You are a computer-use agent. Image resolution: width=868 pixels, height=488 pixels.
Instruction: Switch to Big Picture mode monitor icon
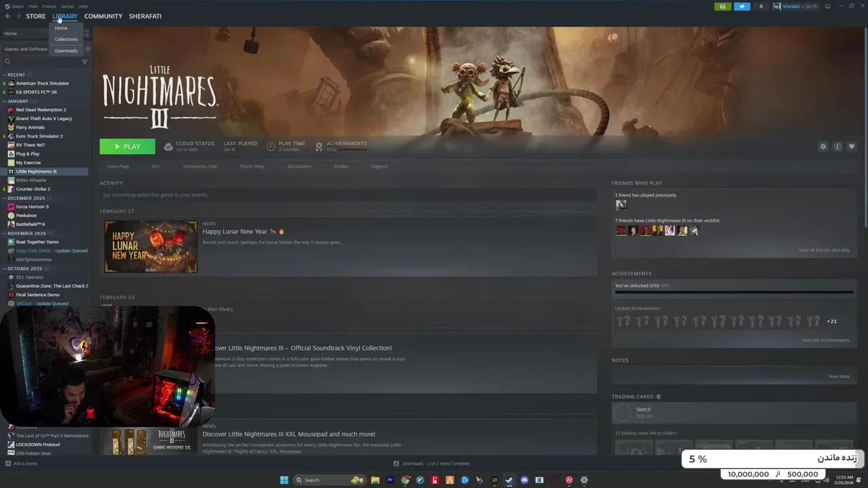827,7
